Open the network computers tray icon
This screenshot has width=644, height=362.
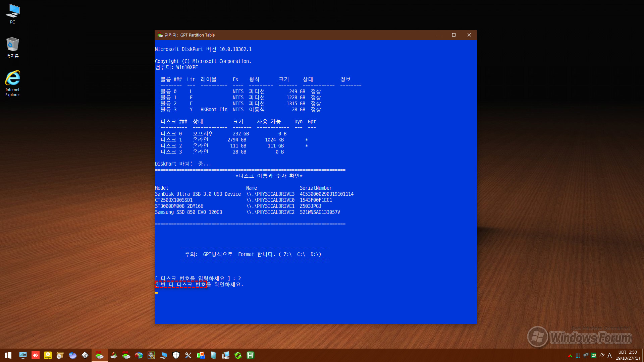tap(586, 356)
